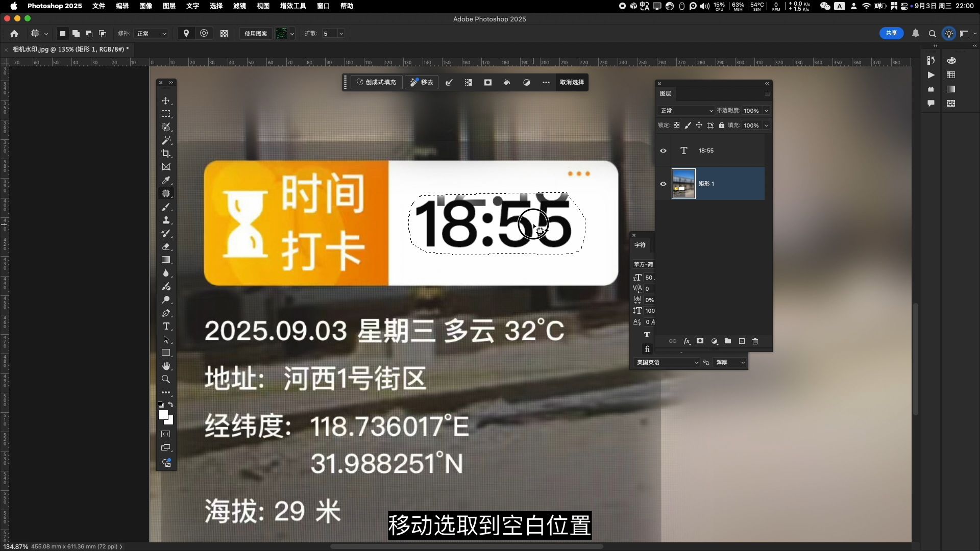The height and width of the screenshot is (551, 980).
Task: Expand the opacity 100% dropdown
Action: click(766, 111)
